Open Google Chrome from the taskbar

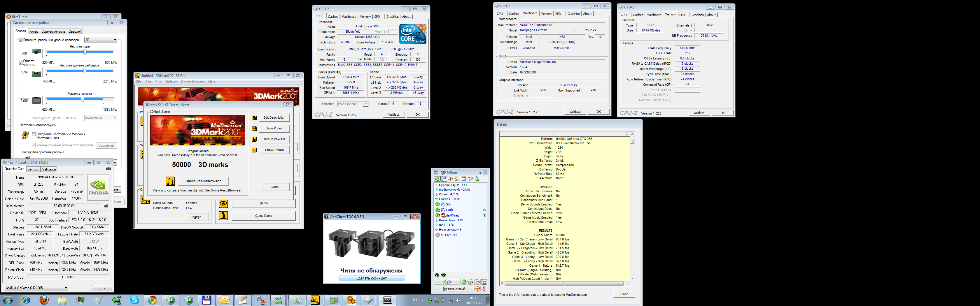pos(153,300)
